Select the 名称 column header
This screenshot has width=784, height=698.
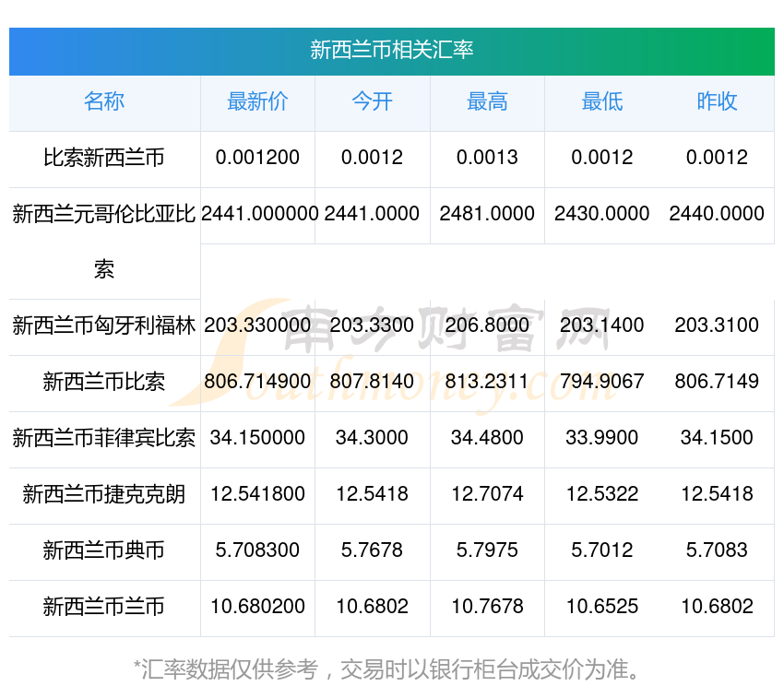104,101
